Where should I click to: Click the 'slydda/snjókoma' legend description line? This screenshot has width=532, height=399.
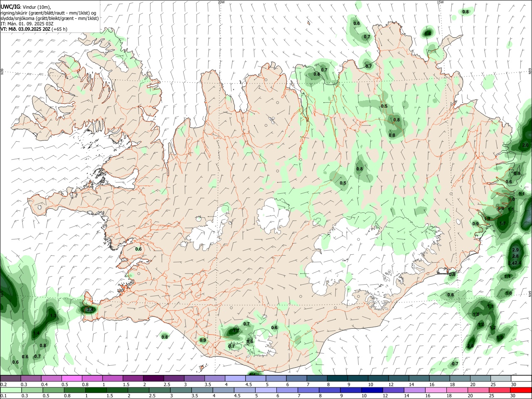49,18
